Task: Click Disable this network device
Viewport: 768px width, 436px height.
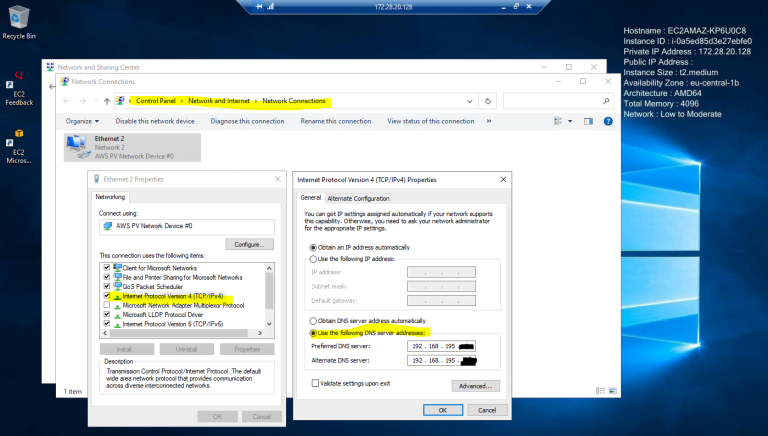Action: click(x=154, y=121)
